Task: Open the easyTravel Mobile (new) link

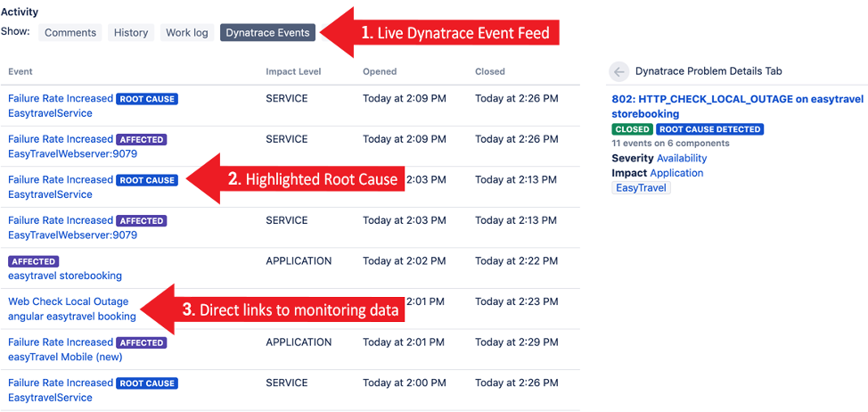Action: pos(65,358)
